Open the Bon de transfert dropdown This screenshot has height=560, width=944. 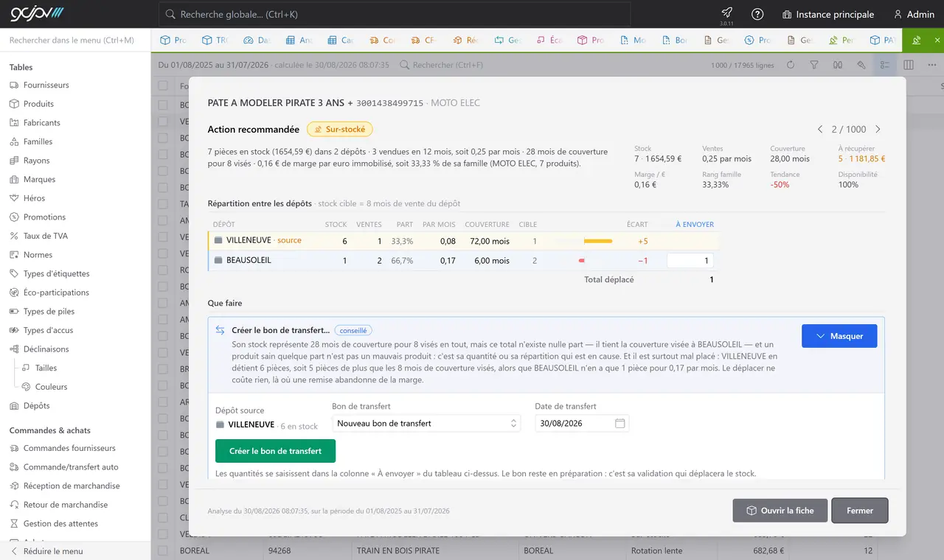[x=426, y=423]
